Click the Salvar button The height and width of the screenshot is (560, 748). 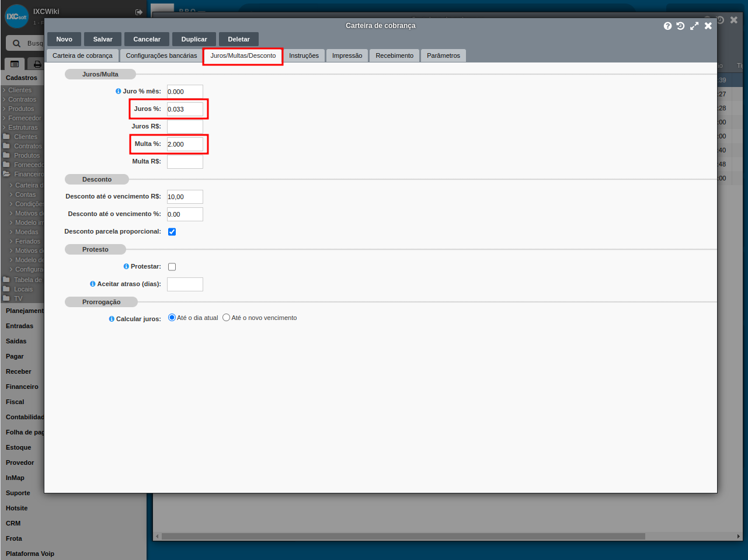103,39
